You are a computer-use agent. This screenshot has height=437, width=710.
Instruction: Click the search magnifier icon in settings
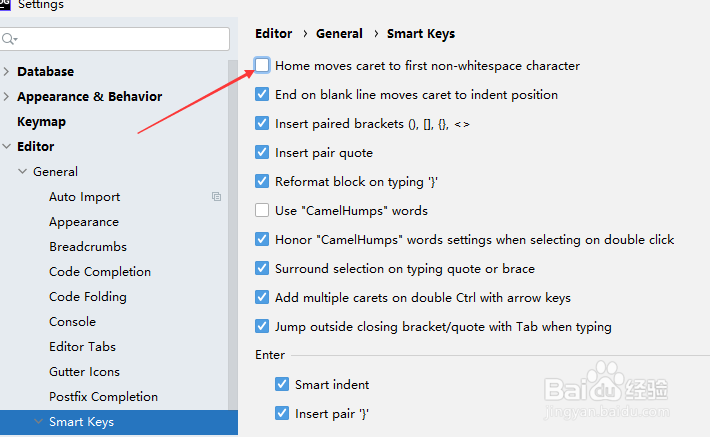10,39
